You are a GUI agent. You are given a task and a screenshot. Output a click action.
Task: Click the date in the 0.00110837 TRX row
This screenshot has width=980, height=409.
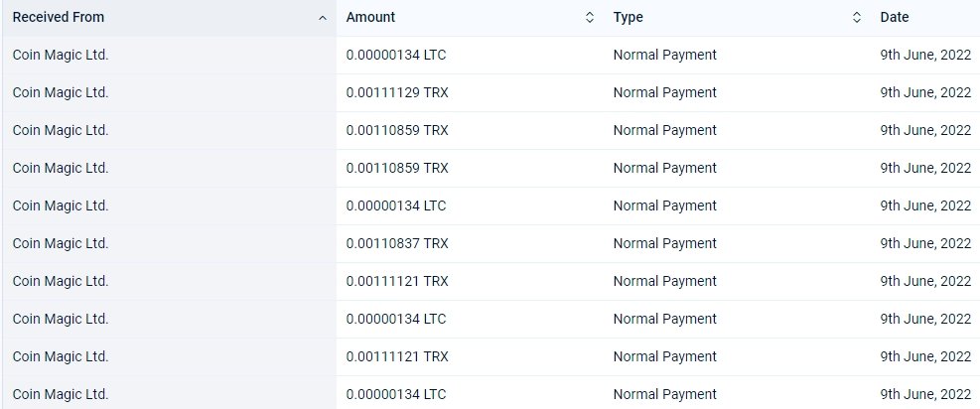925,243
